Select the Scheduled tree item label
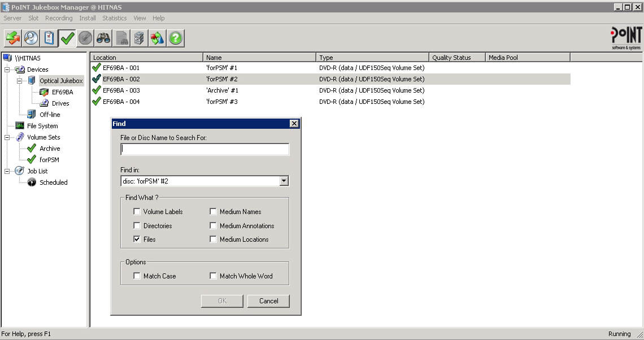 (x=54, y=182)
